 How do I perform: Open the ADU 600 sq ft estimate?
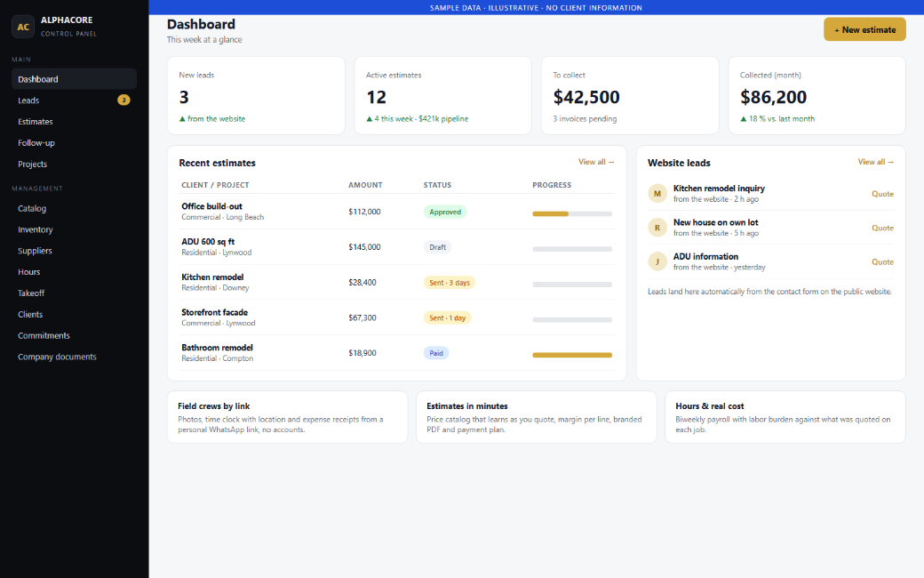(396, 246)
